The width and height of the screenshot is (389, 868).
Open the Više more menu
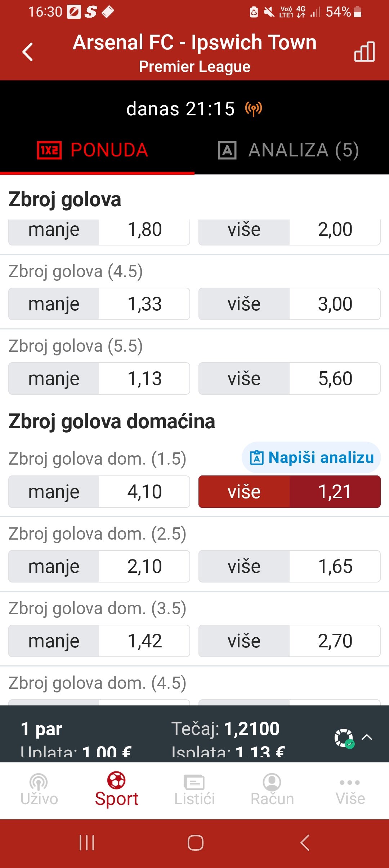pos(350,790)
